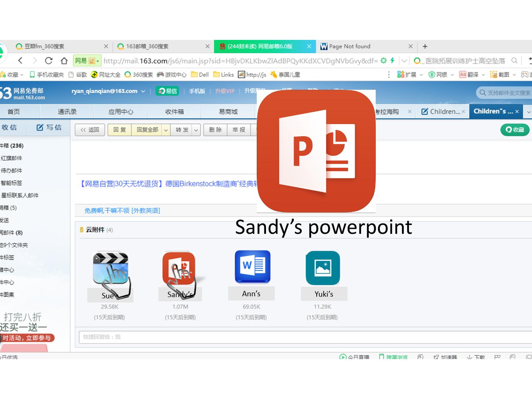532x399 pixels.
Task: Open a new browser tab with plus
Action: [x=425, y=46]
